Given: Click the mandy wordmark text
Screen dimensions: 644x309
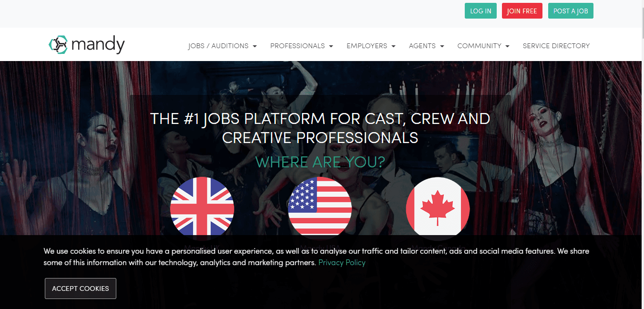Looking at the screenshot, I should [98, 45].
